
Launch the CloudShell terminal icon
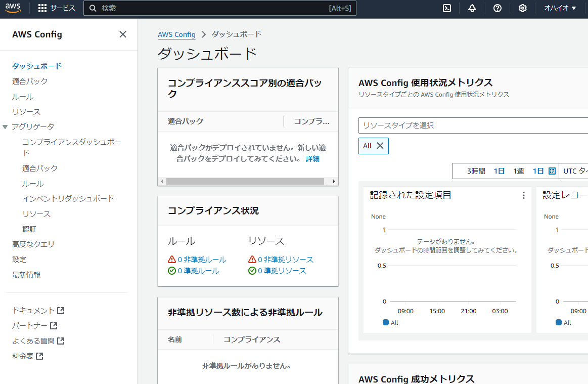coord(447,8)
